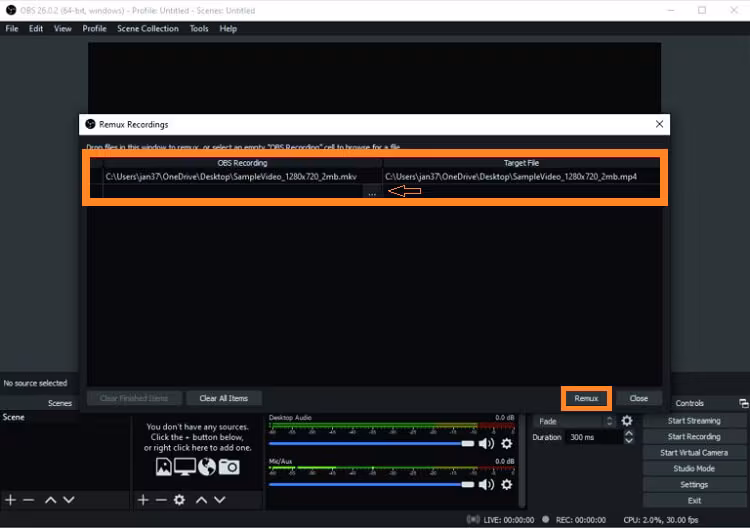Move source down arrow icon
The image size is (750, 528).
pos(220,500)
